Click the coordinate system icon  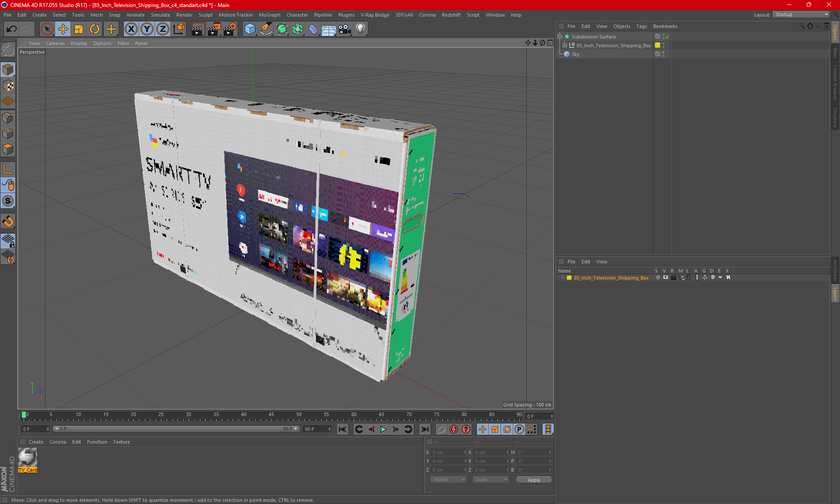pyautogui.click(x=179, y=29)
